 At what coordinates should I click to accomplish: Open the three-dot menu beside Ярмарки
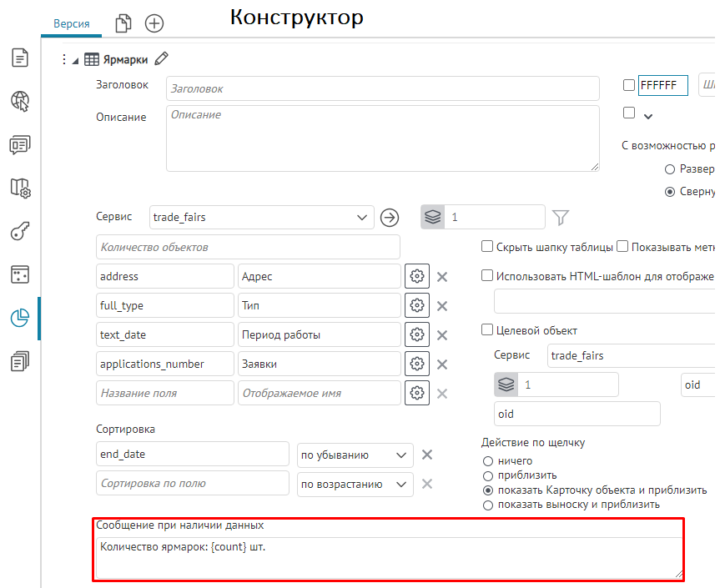[x=63, y=59]
